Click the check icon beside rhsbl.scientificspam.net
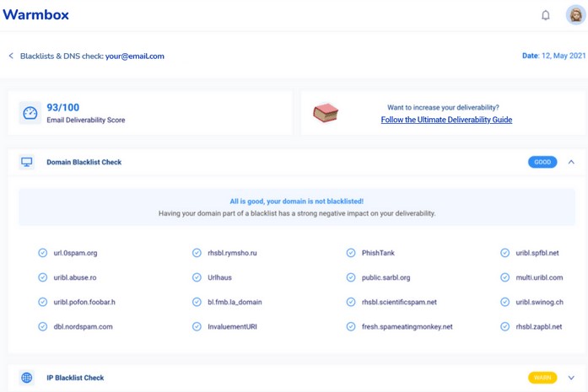588x392 pixels. (x=351, y=302)
